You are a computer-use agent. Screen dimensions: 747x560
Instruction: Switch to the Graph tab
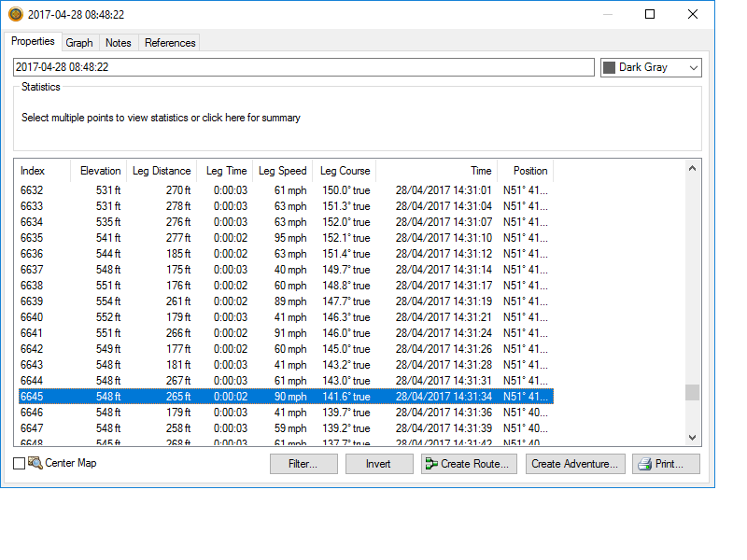[79, 43]
